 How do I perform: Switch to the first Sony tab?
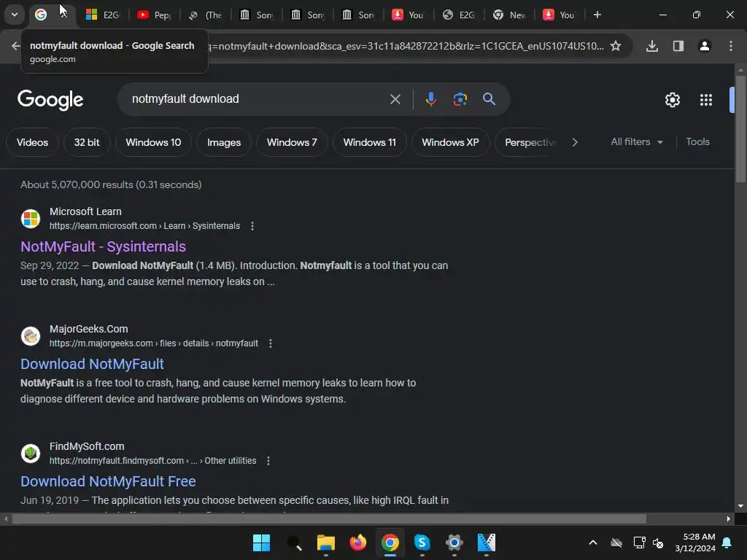coord(256,15)
